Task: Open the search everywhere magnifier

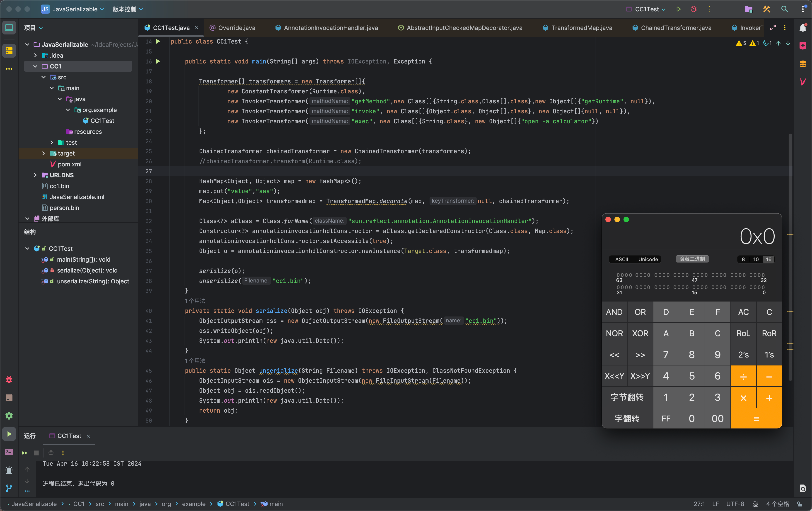Action: click(784, 9)
